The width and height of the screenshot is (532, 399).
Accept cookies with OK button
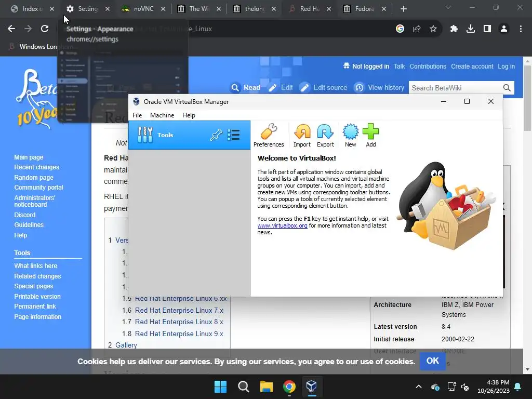pyautogui.click(x=432, y=361)
